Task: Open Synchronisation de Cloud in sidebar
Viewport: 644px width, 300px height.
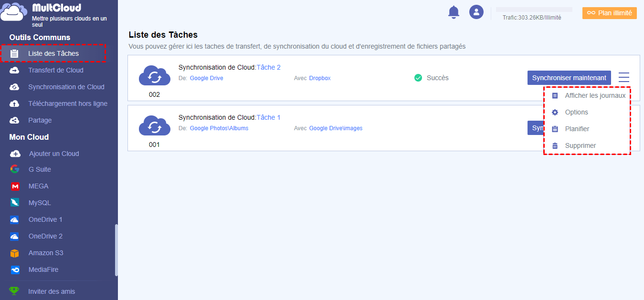Action: [x=66, y=87]
